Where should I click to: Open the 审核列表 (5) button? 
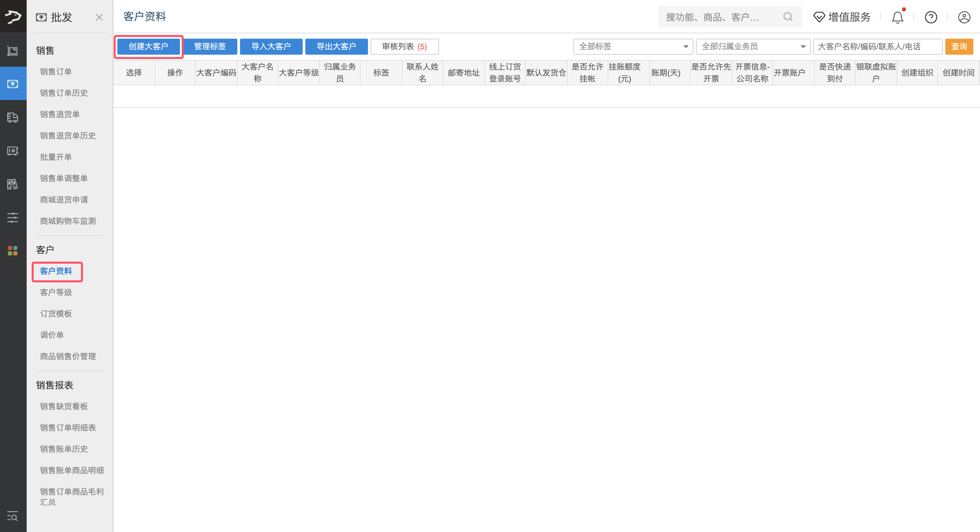404,46
